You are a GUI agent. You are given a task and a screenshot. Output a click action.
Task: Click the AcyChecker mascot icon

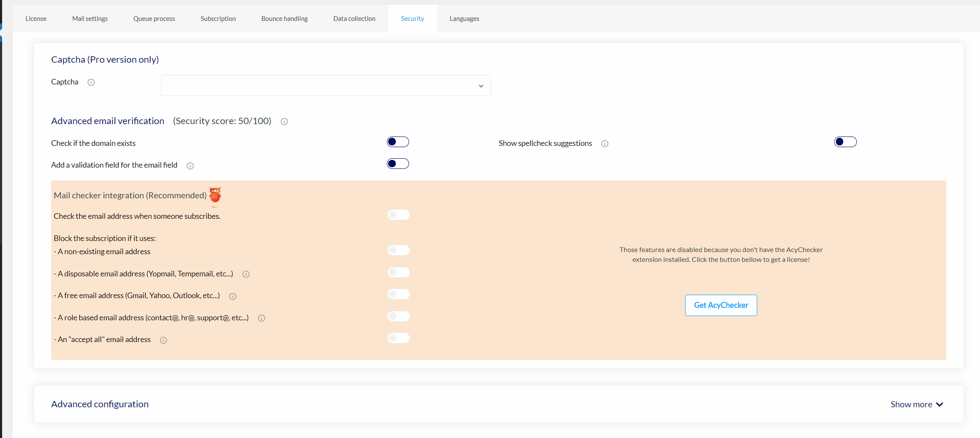[215, 196]
